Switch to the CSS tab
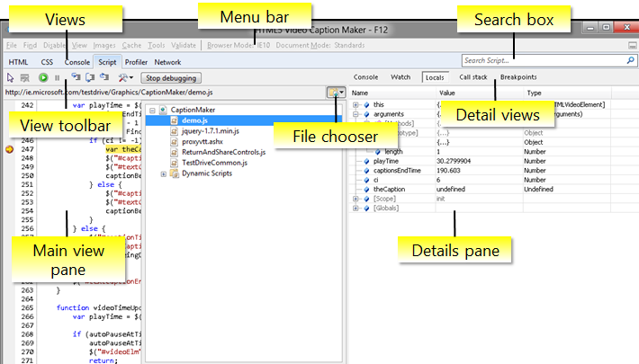Image resolution: width=639 pixels, height=364 pixels. pos(47,62)
